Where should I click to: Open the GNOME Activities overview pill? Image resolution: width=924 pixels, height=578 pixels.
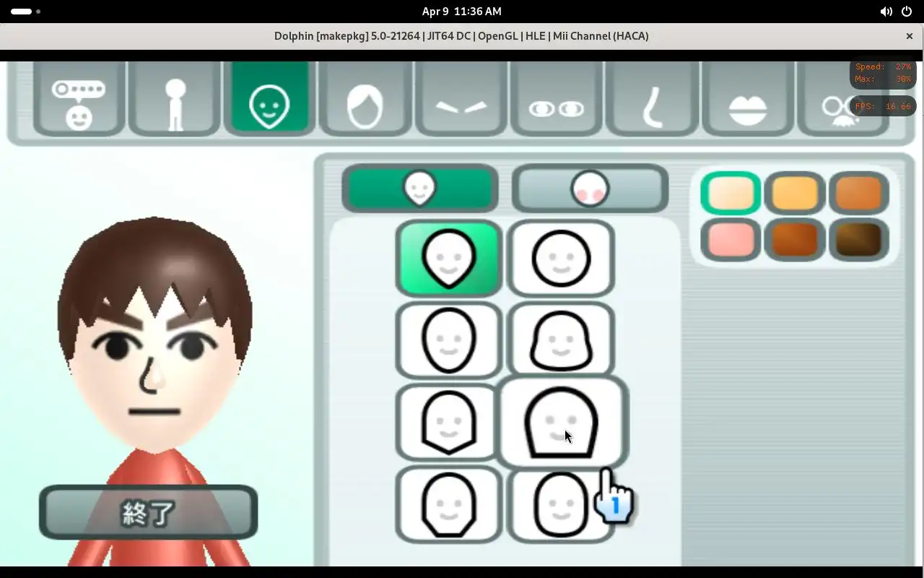click(25, 12)
